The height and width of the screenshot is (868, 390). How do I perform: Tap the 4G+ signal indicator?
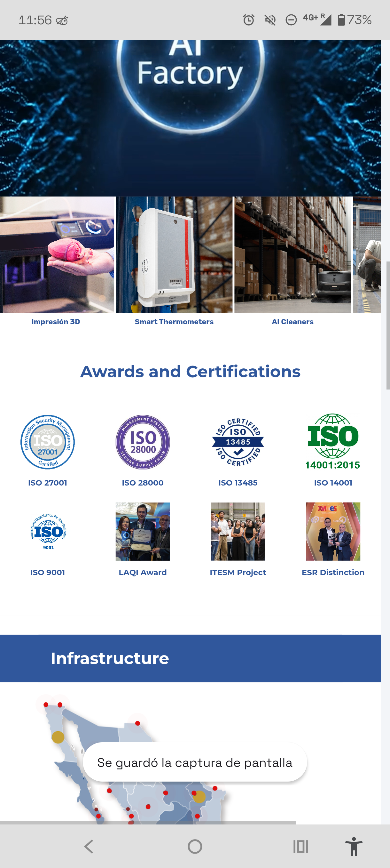(x=317, y=19)
